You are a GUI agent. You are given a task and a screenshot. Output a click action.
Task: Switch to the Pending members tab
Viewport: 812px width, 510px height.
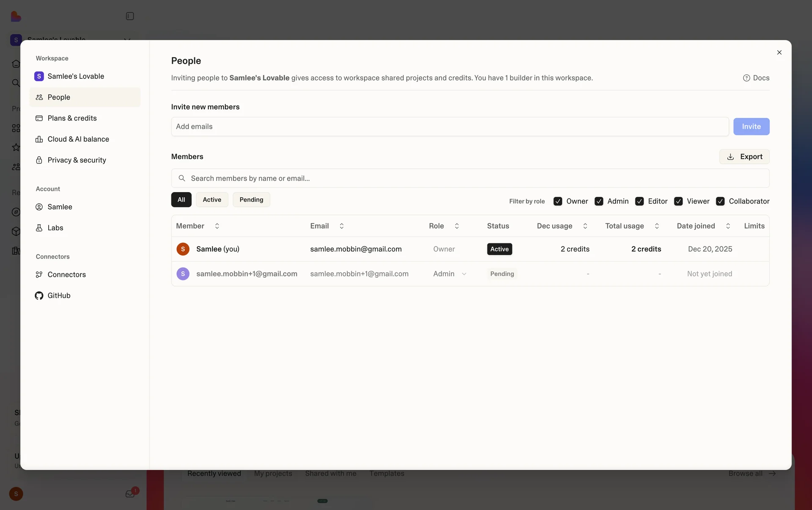coord(251,200)
